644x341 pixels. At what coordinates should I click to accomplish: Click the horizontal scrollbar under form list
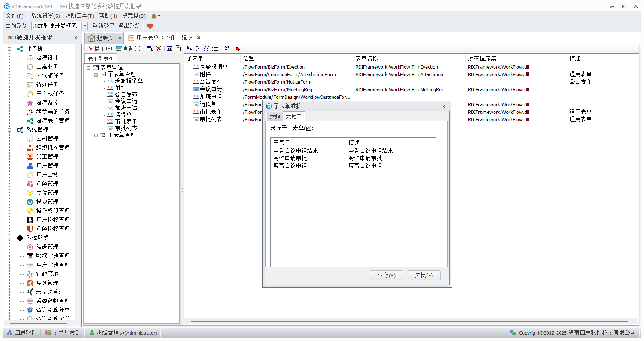click(x=409, y=321)
